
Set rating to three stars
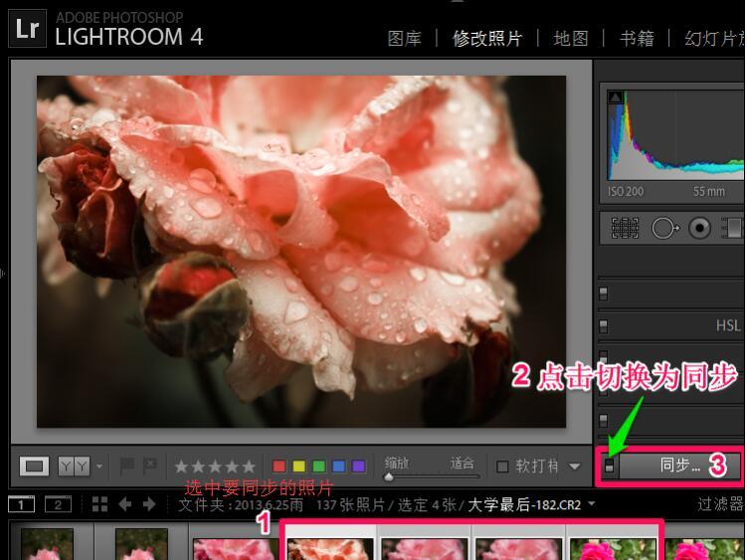tap(215, 467)
